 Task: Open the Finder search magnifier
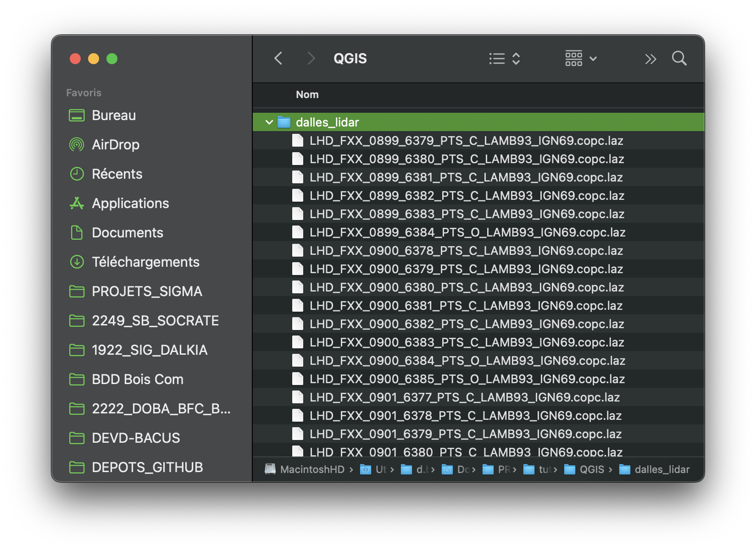pos(679,58)
